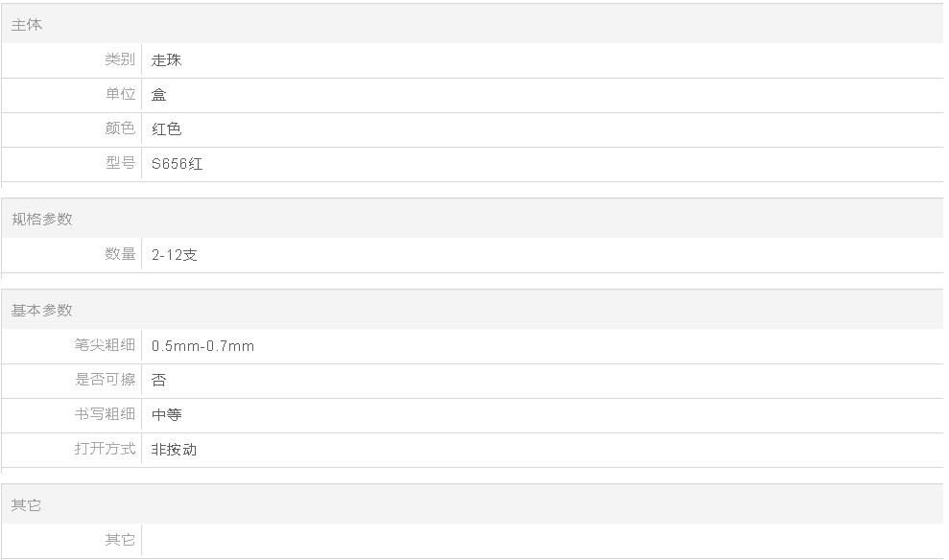Click the 中等 writing thickness value
Image resolution: width=949 pixels, height=560 pixels.
pos(166,415)
